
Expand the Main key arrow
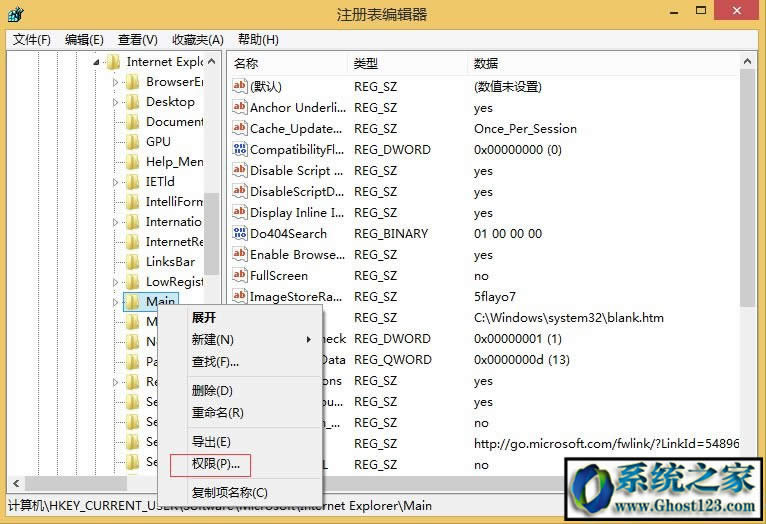point(115,302)
